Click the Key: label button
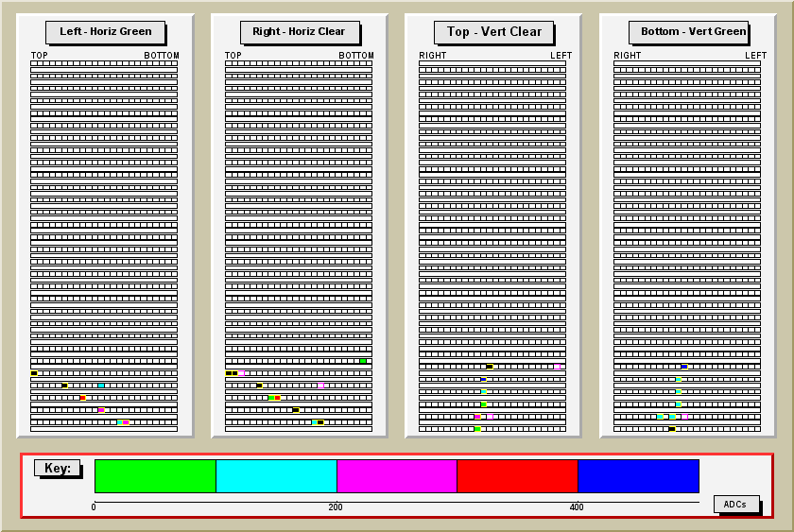This screenshot has width=794, height=532. (58, 468)
